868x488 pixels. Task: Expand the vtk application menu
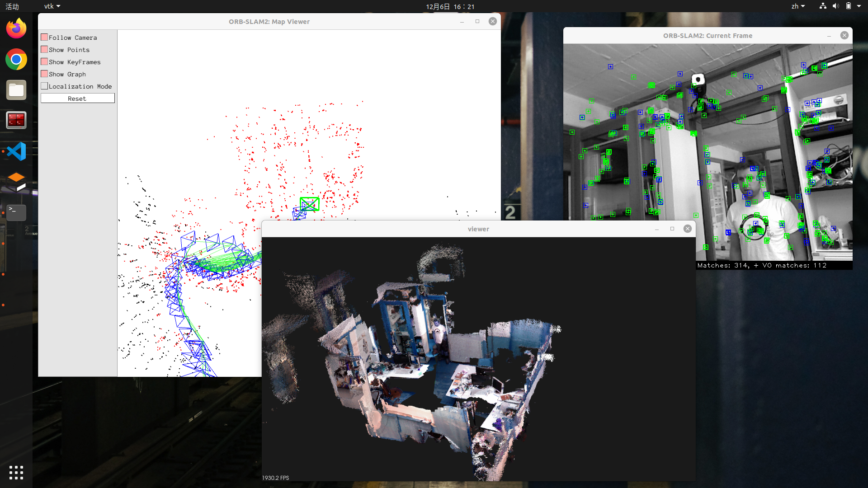pos(52,6)
